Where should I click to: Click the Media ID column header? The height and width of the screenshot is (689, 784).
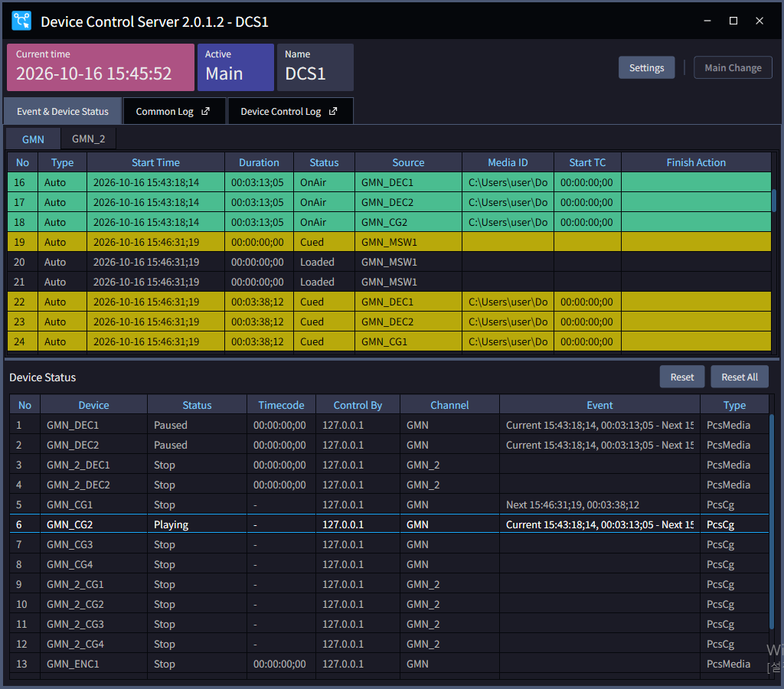(x=508, y=162)
